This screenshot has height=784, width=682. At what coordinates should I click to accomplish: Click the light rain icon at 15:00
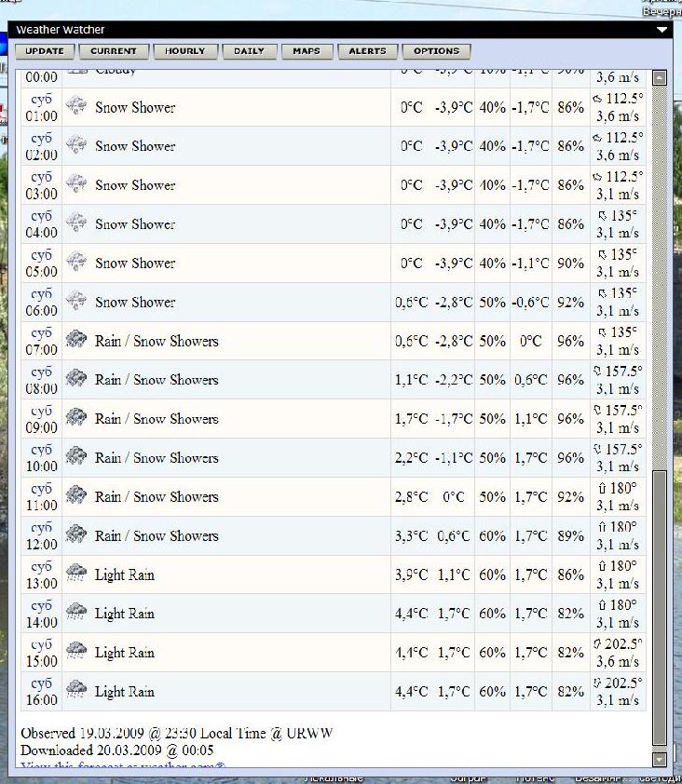pos(76,651)
